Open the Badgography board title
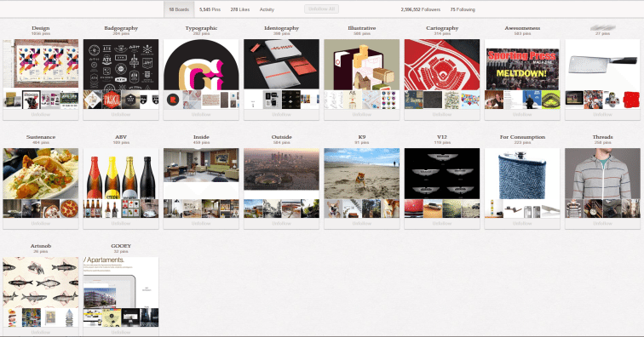This screenshot has height=337, width=644. point(121,28)
